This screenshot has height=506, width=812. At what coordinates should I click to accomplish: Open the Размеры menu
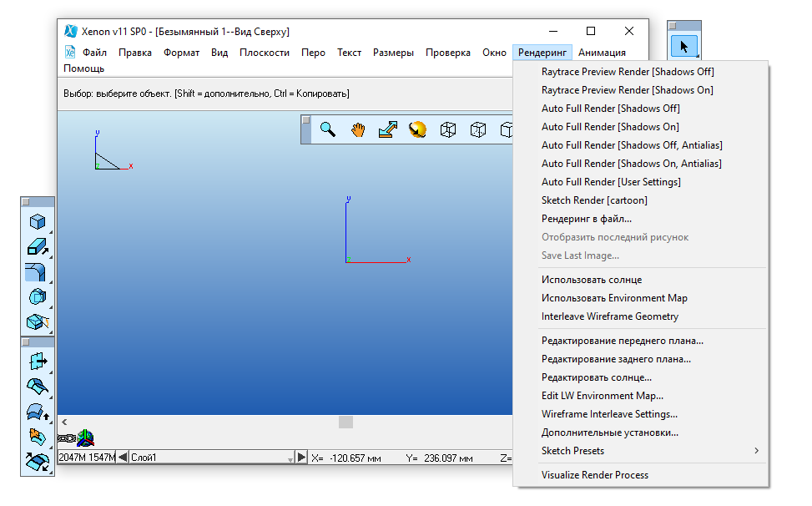tap(393, 53)
